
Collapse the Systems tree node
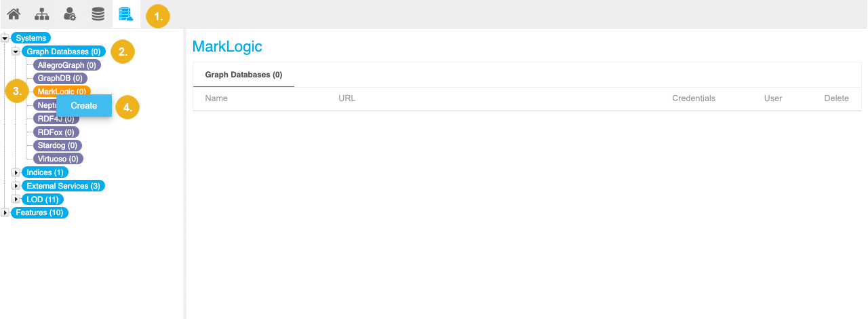coord(5,38)
